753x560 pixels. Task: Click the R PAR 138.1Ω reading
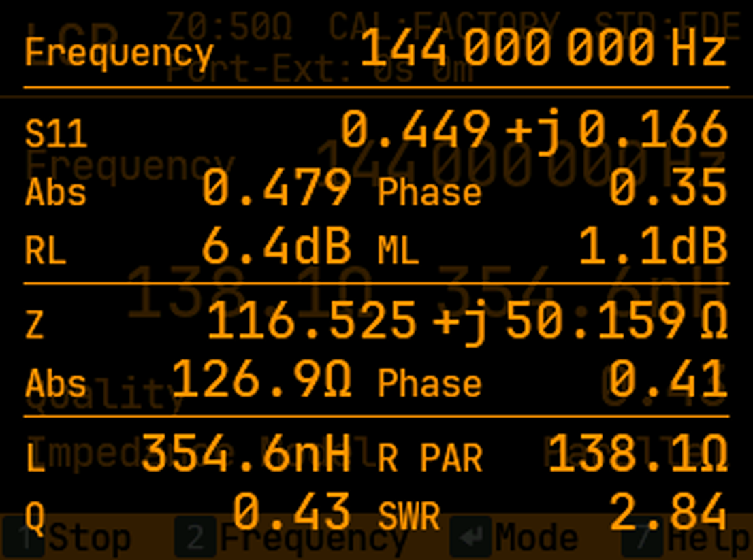click(x=638, y=455)
